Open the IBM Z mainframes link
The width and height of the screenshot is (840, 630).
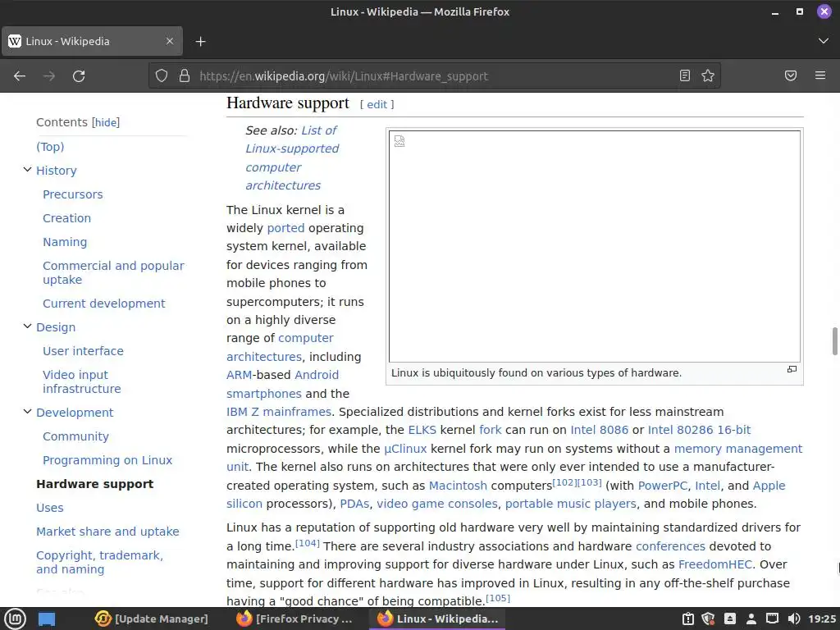pos(279,412)
